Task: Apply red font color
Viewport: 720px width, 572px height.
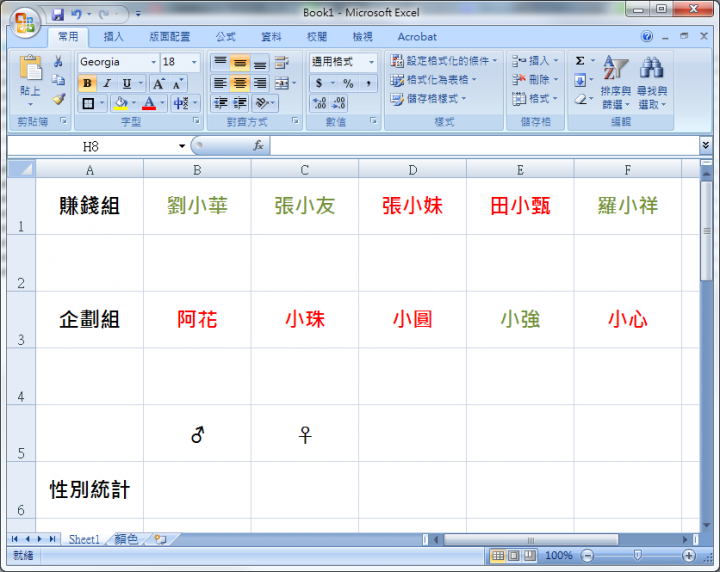Action: [x=149, y=103]
